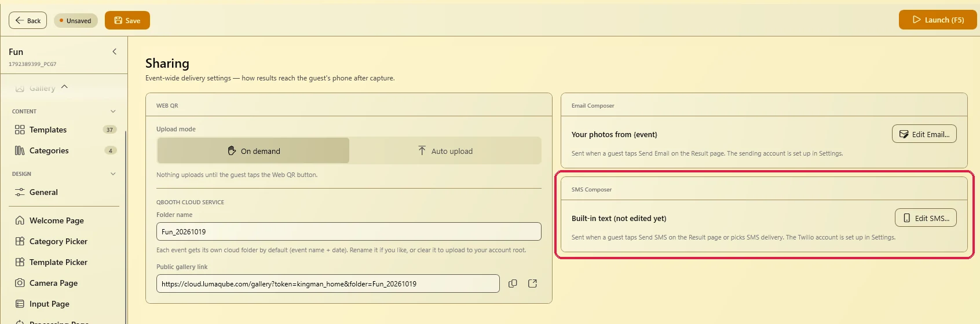Click the Folder name input field
The width and height of the screenshot is (980, 324).
click(x=349, y=231)
